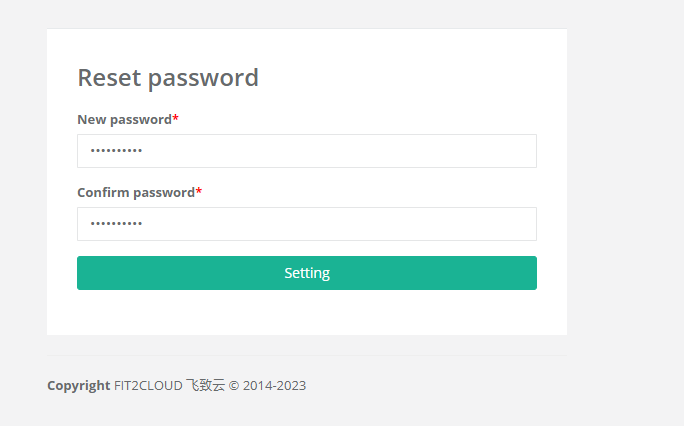Click the "Reset password" heading

pyautogui.click(x=168, y=77)
